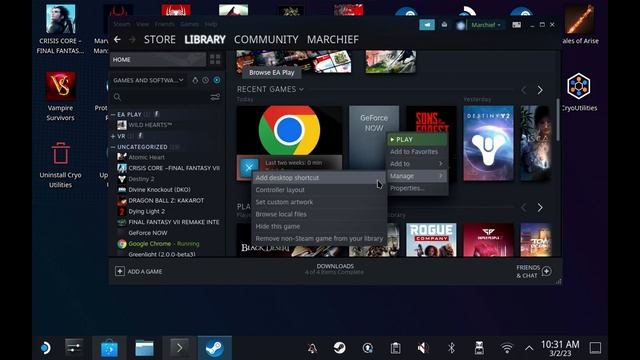
Task: Open the Rogue Company game tile
Action: click(x=431, y=240)
